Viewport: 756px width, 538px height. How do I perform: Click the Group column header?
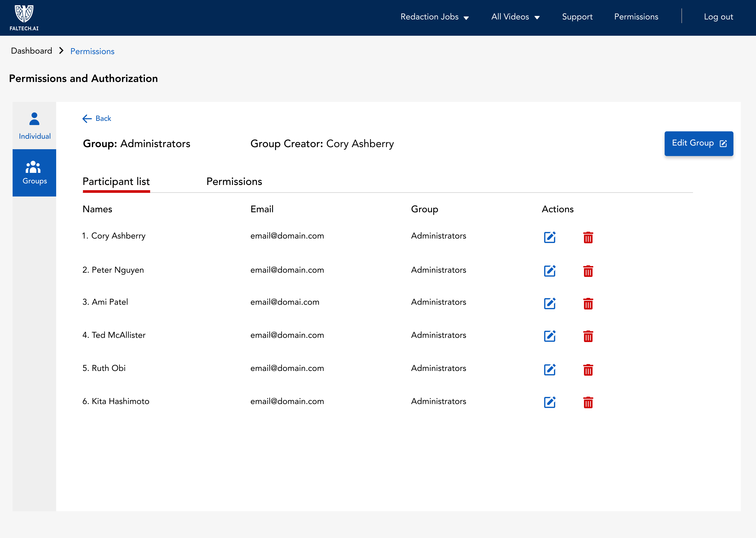[425, 209]
